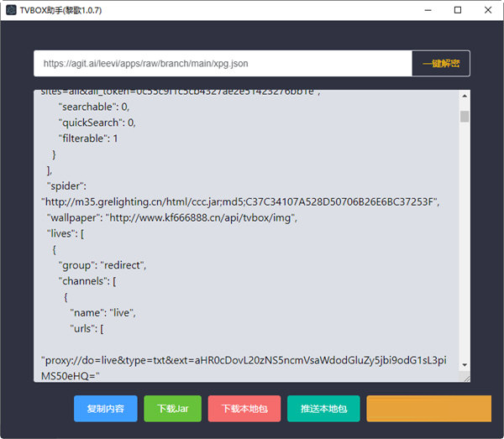
Task: Click the TVBOX助手 app icon in title bar
Action: coord(11,10)
